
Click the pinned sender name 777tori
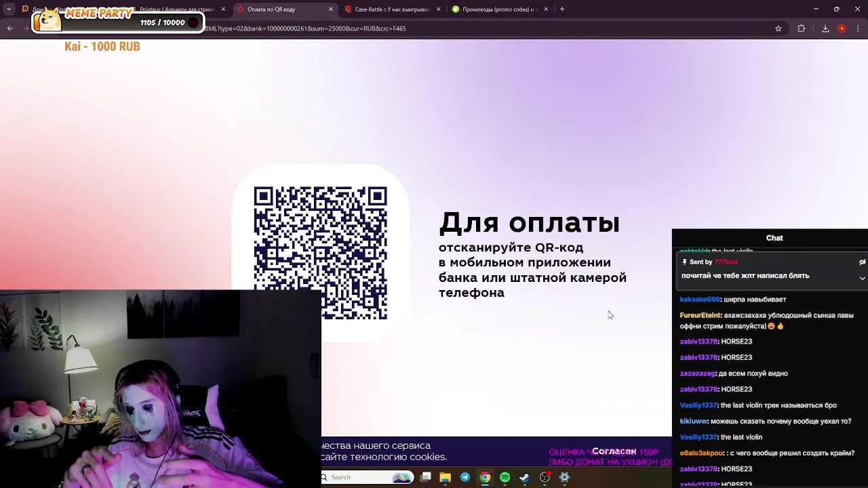726,262
